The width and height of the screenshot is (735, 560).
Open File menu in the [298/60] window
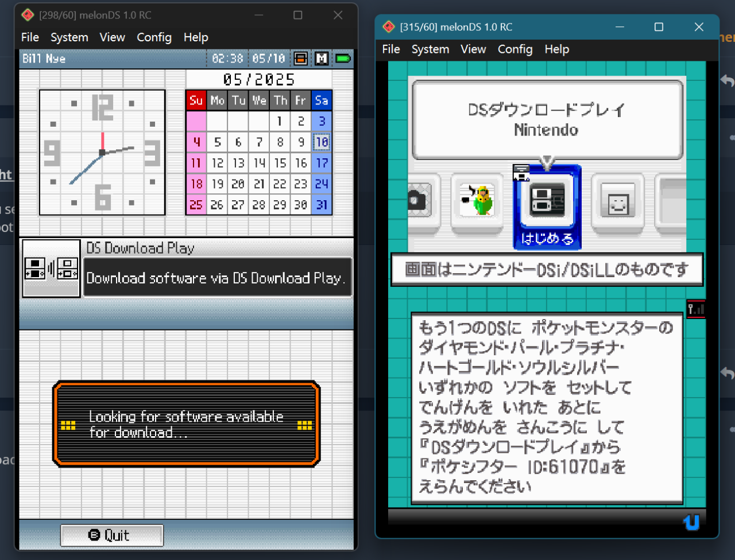pos(30,37)
